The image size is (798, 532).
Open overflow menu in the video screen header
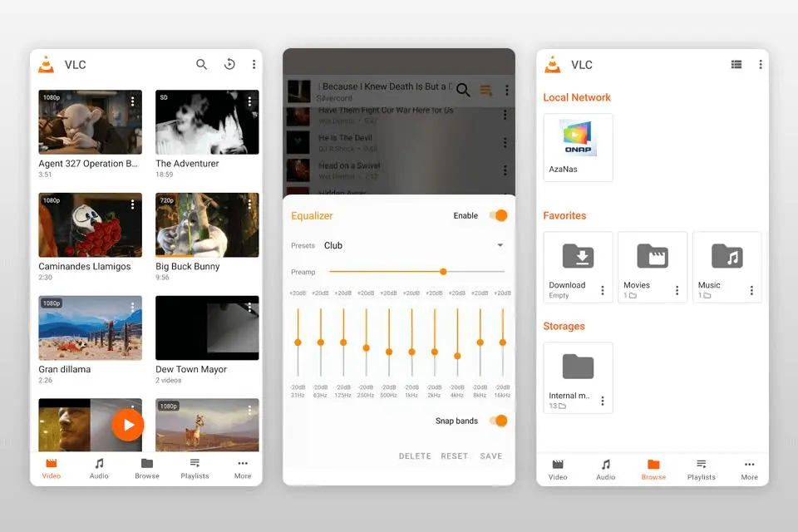[x=254, y=64]
